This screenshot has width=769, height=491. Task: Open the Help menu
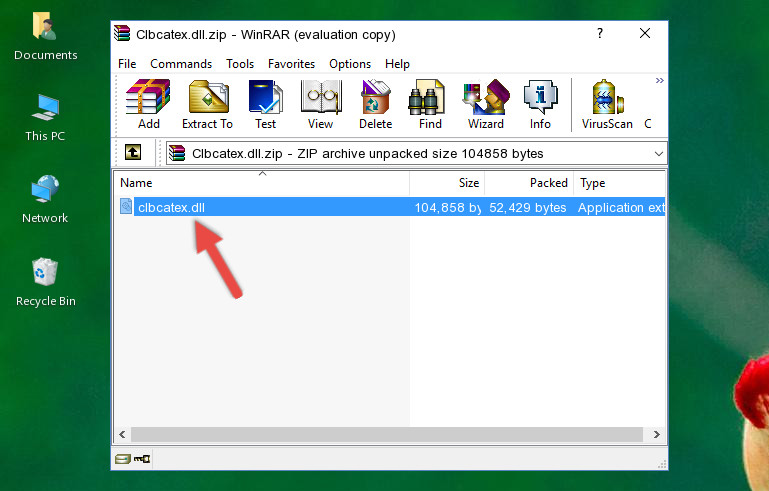click(x=397, y=64)
